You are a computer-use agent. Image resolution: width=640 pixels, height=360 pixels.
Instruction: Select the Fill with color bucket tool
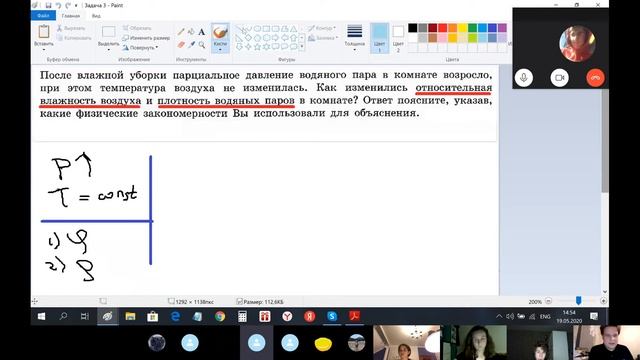tap(191, 32)
